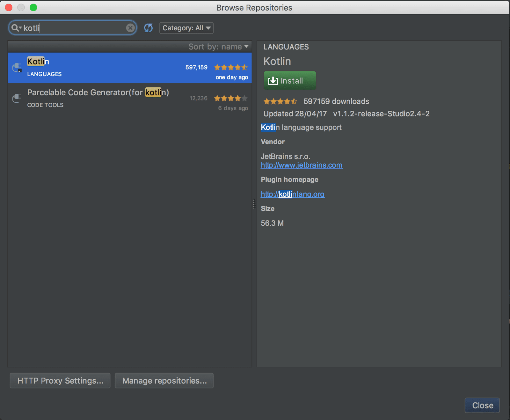
Task: Open the jetbrains.com vendor link
Action: 302,165
